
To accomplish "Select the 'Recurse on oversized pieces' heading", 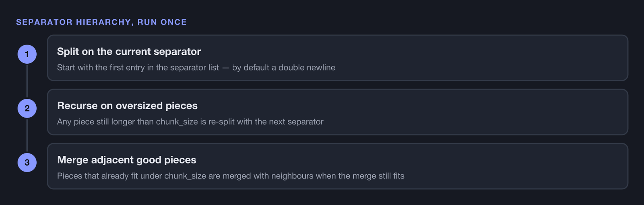I will point(127,106).
